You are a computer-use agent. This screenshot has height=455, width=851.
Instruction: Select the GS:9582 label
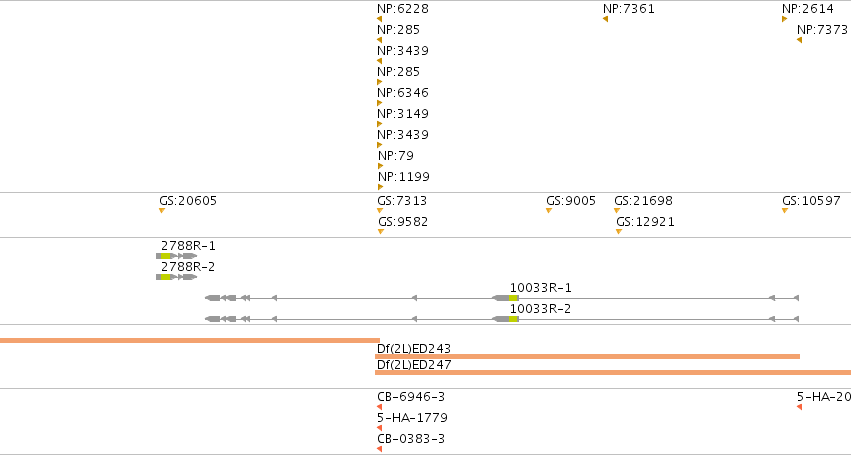[403, 222]
